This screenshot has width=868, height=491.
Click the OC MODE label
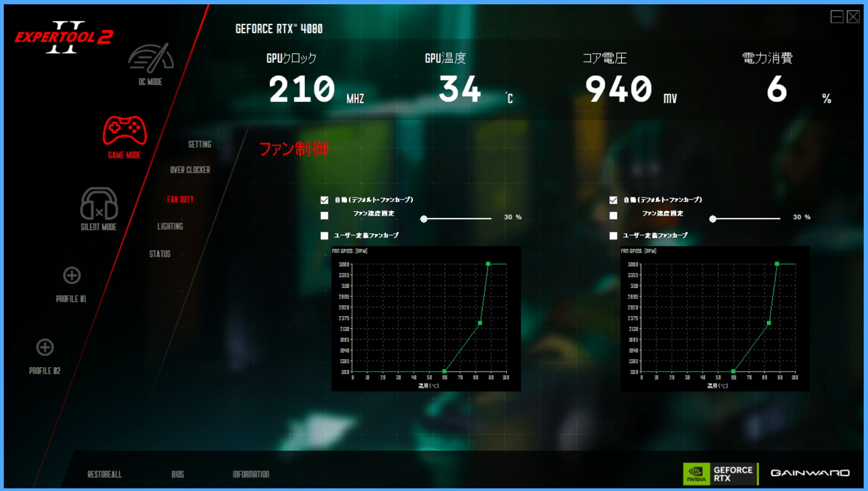(x=150, y=82)
